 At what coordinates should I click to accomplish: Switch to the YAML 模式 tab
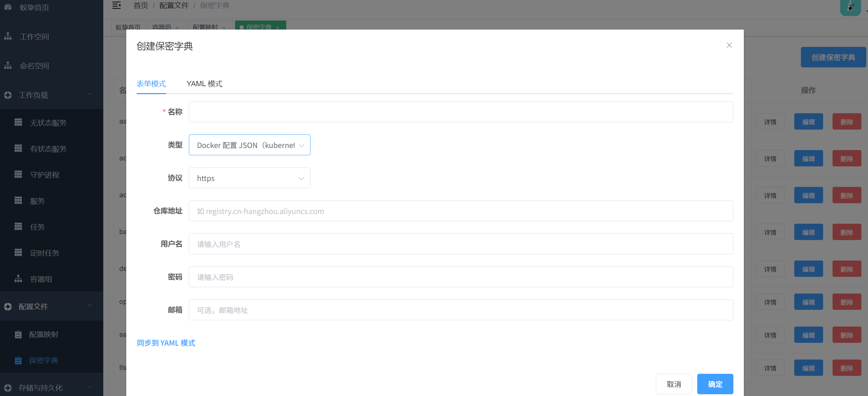204,84
